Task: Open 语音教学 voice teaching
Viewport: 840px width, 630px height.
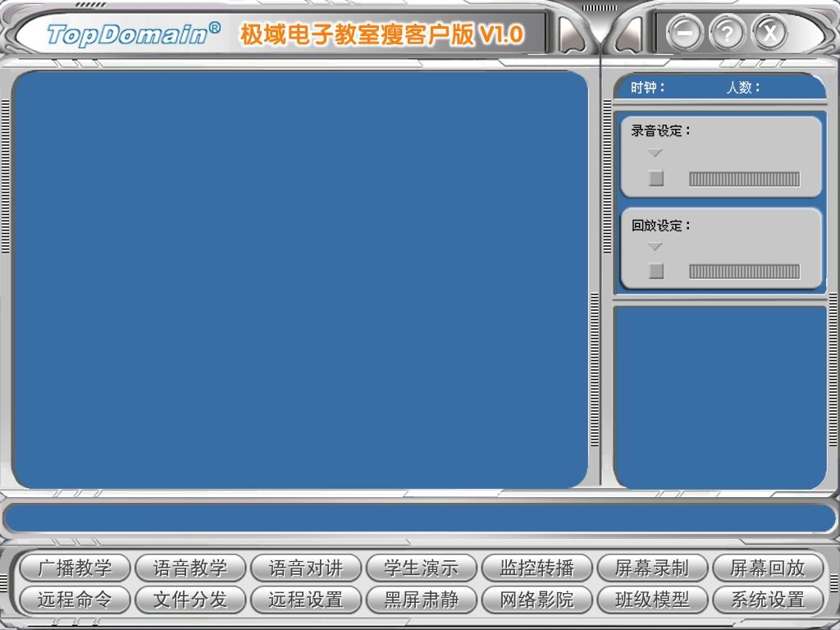Action: pyautogui.click(x=190, y=568)
